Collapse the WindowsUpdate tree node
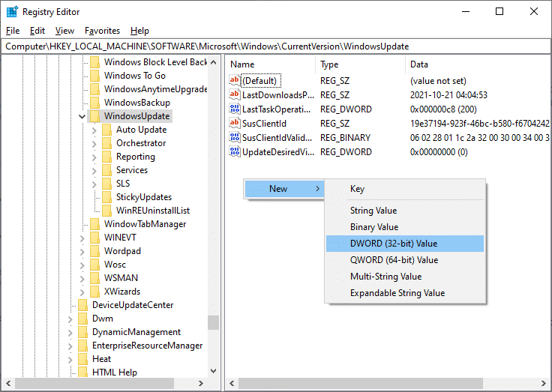This screenshot has height=392, width=552. tap(81, 116)
